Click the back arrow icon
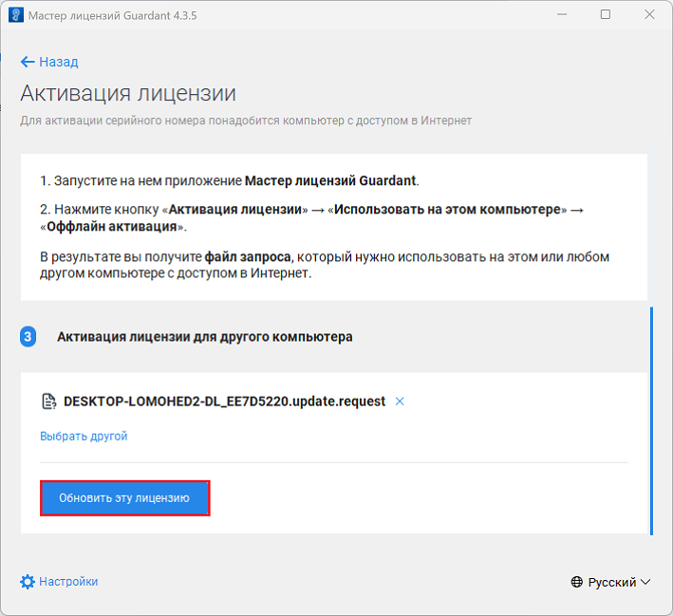The width and height of the screenshot is (673, 616). pos(28,62)
